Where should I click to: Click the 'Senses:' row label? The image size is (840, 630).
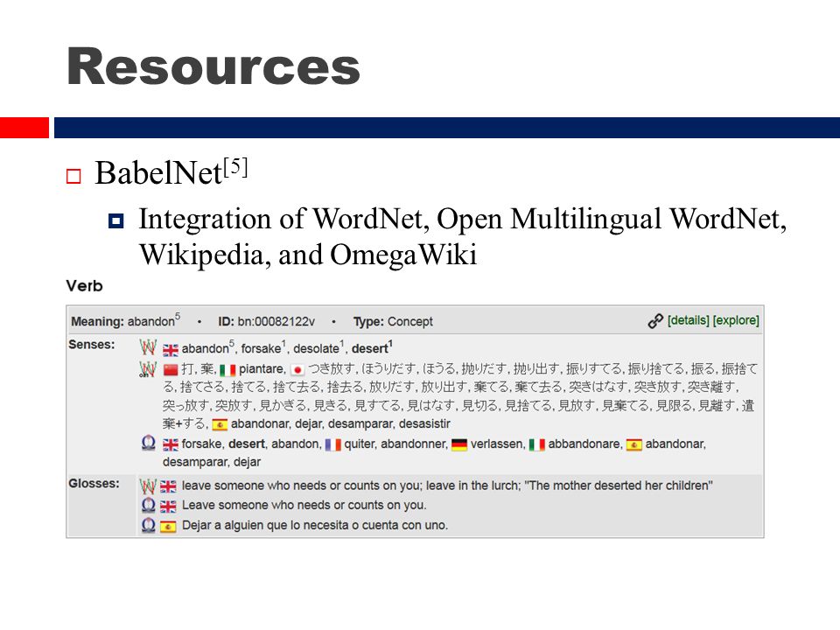(92, 345)
